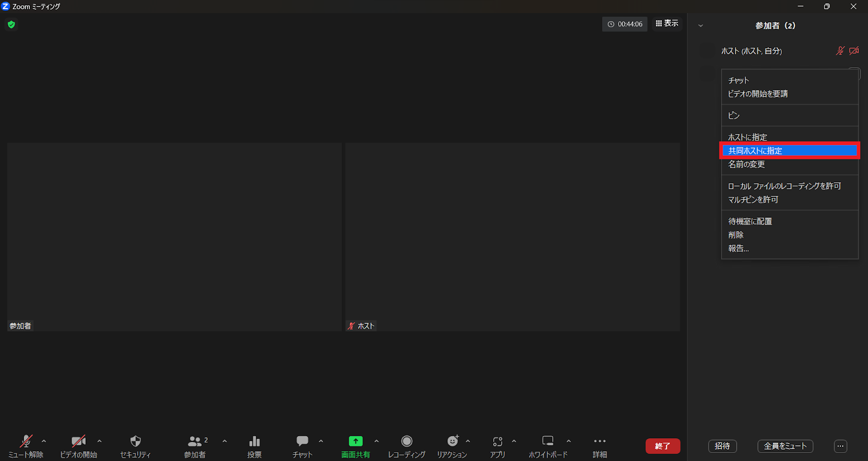Viewport: 868px width, 461px height.
Task: Open the bottom chat bubble icon
Action: (302, 441)
